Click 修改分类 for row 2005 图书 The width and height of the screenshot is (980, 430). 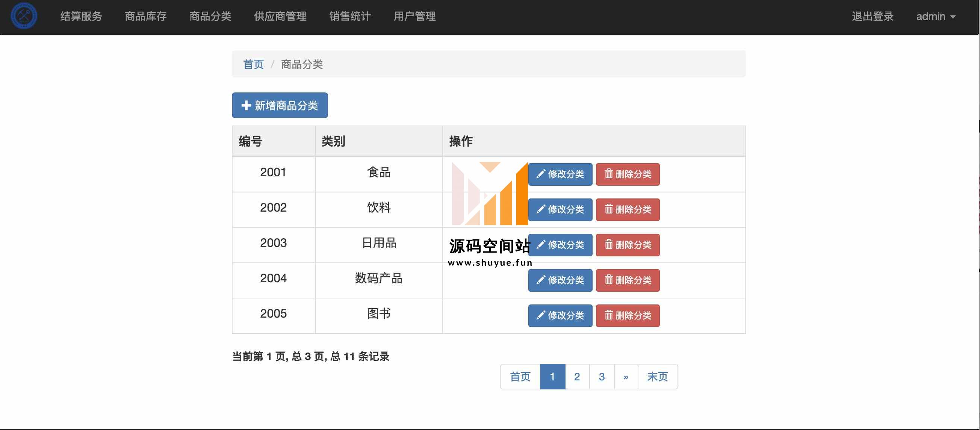click(560, 316)
